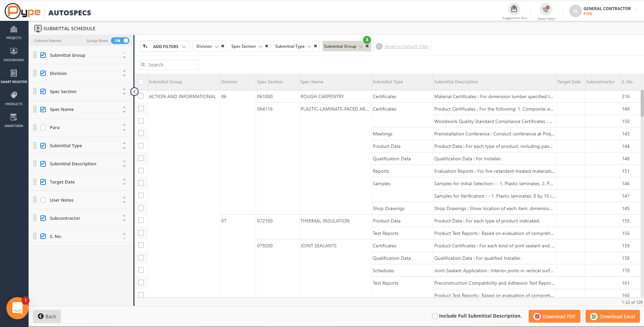Click Reset to Default Filter link
Image resolution: width=644 pixels, height=327 pixels.
(x=407, y=46)
